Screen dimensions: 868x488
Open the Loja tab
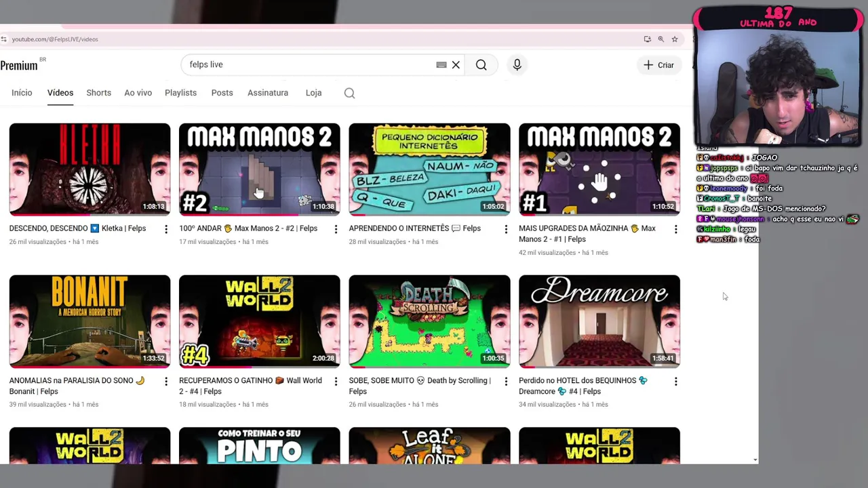point(313,93)
